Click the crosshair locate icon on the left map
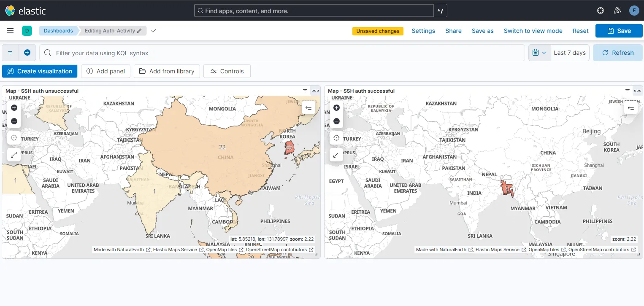The width and height of the screenshot is (644, 306). click(14, 137)
